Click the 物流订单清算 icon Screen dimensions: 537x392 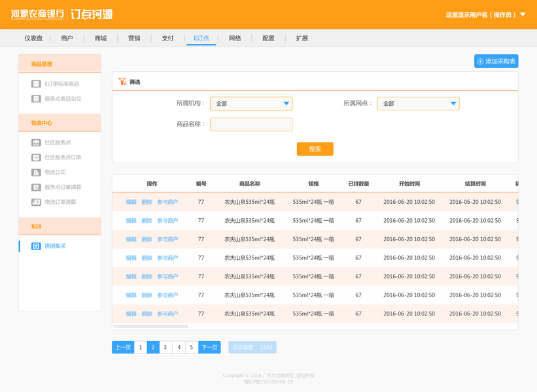point(36,202)
